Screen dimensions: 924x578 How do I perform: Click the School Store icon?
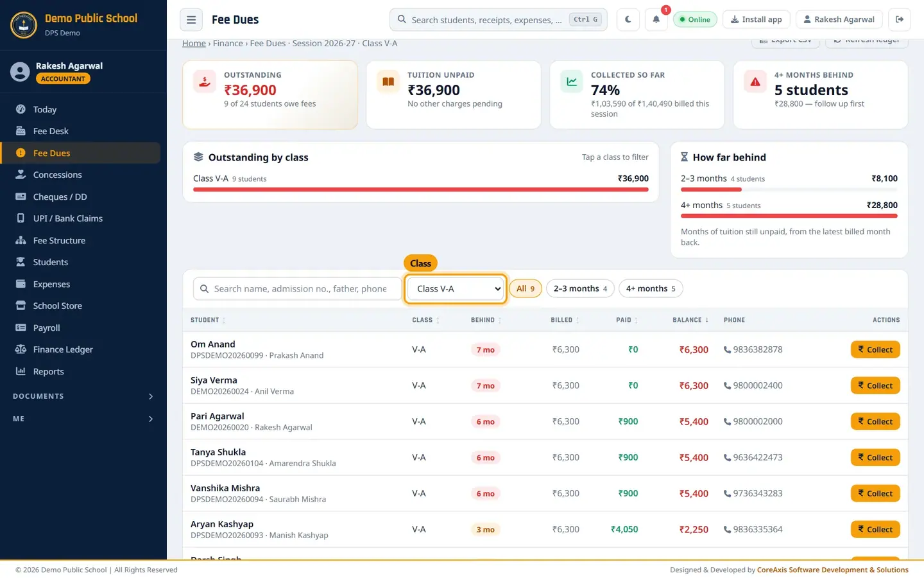[x=21, y=306]
